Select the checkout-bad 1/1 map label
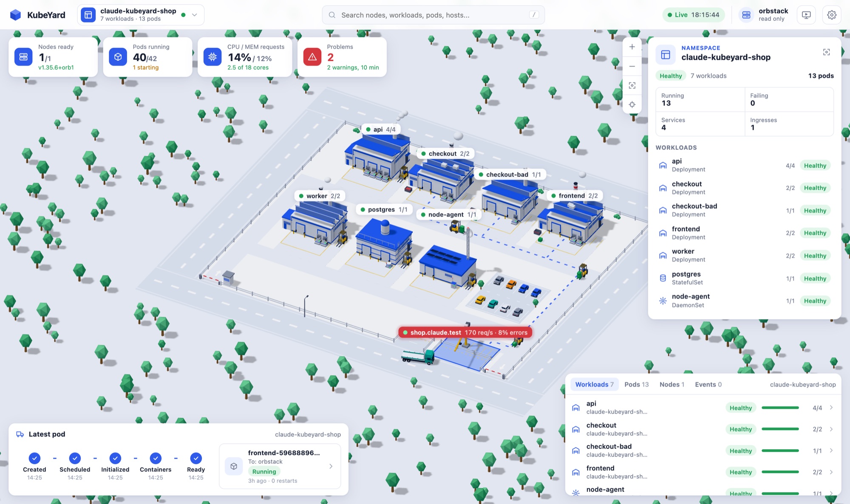The width and height of the screenshot is (850, 504). click(510, 175)
